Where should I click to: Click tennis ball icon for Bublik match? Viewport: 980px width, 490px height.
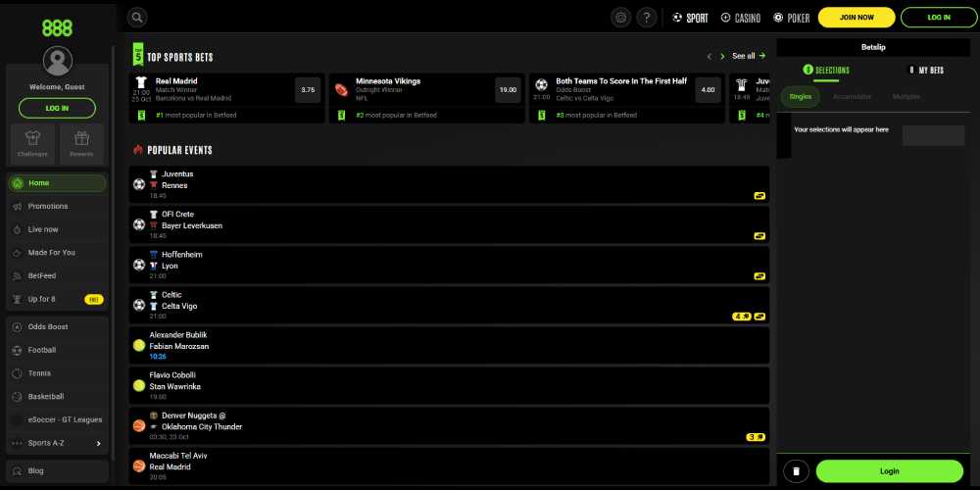point(139,346)
